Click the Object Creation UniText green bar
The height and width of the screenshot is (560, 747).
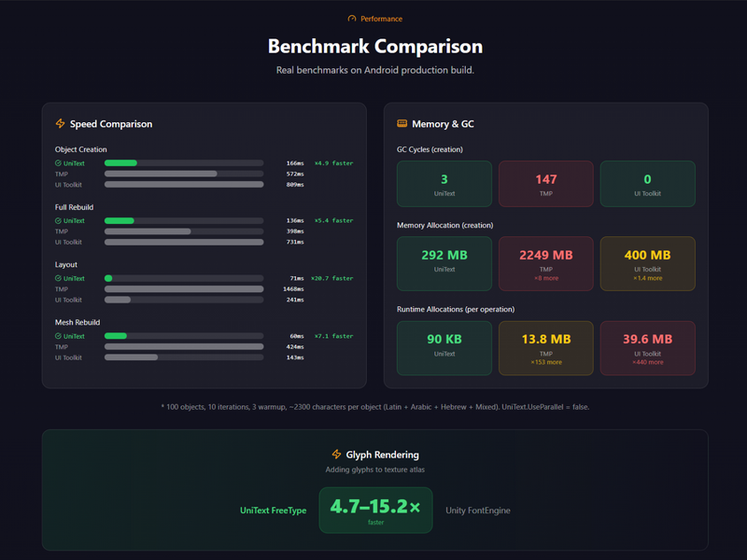point(120,162)
